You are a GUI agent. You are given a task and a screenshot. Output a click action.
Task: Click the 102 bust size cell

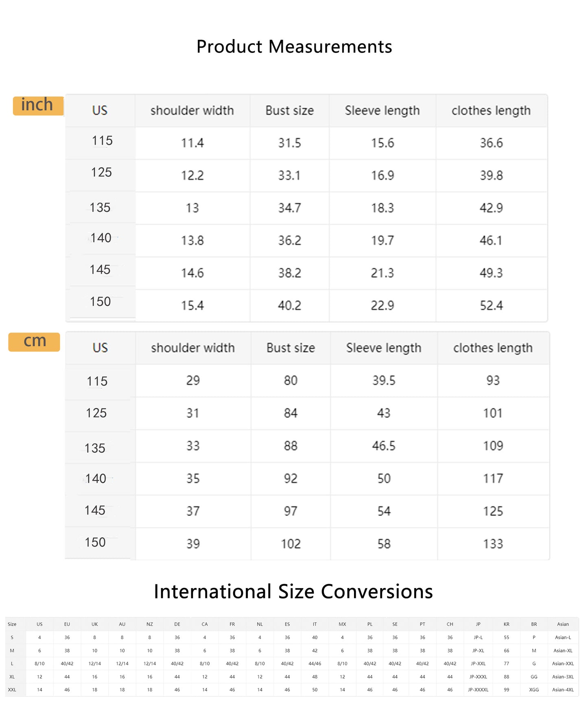coord(291,544)
